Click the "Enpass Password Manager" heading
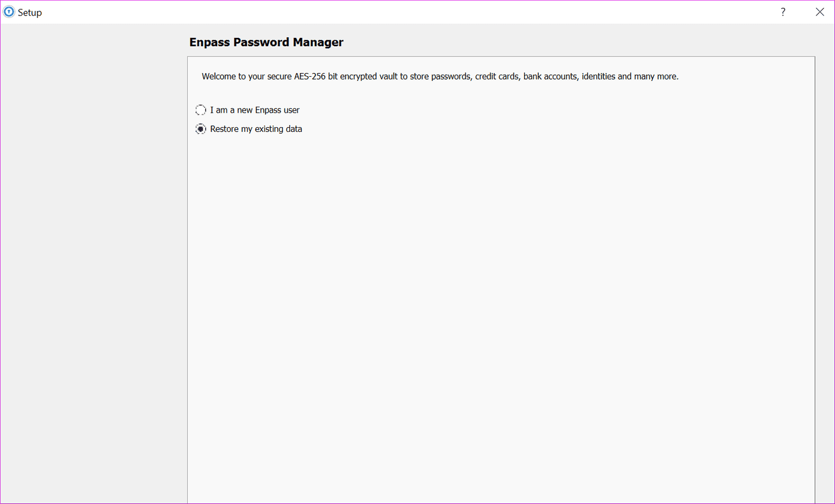This screenshot has height=504, width=835. (266, 42)
